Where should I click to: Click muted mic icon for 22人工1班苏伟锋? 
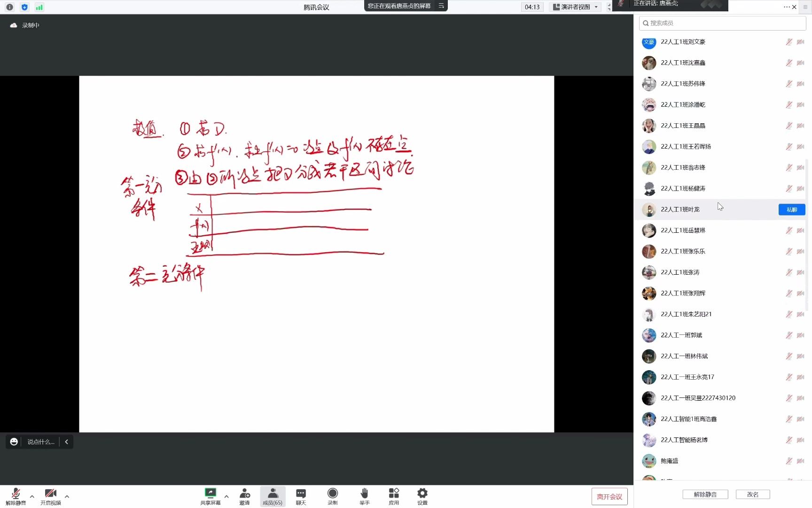789,84
